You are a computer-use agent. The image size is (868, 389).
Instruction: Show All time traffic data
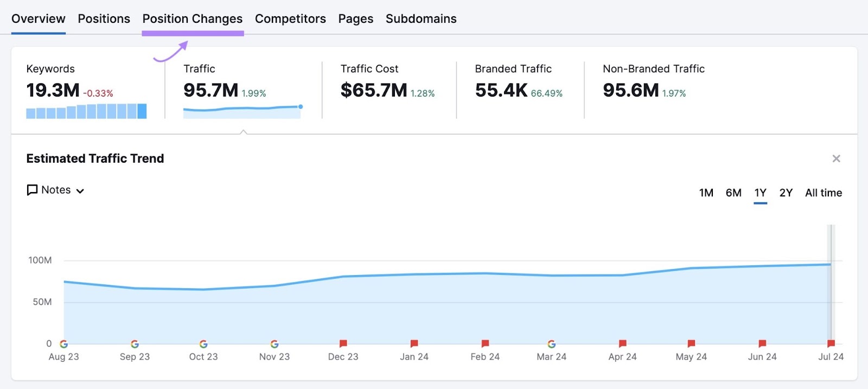click(823, 193)
